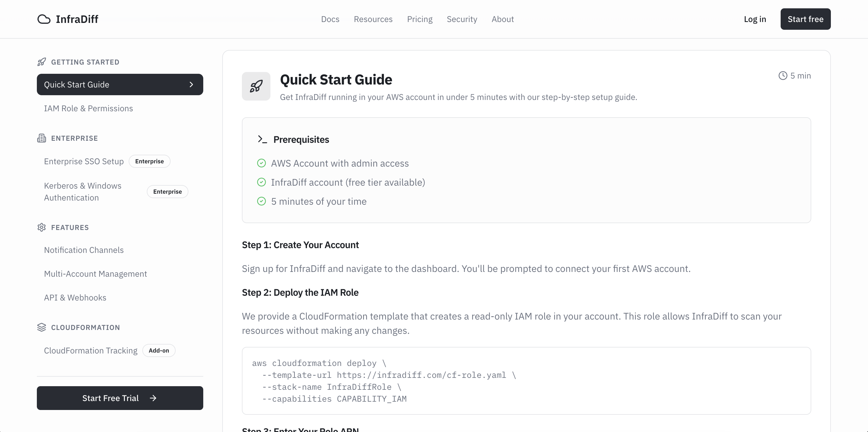Click the AWS Account admin access checkmark
The image size is (868, 432).
pos(261,163)
